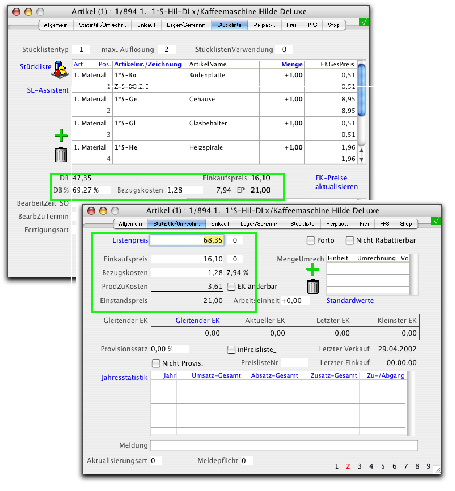The image size is (455, 491).
Task: Click green status icon at top right of back window
Action: click(364, 22)
